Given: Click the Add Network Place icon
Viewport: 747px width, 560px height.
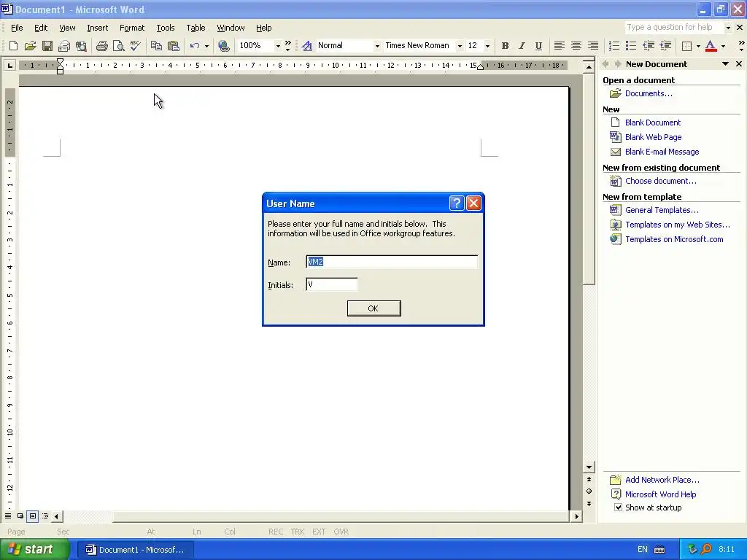Looking at the screenshot, I should (616, 480).
